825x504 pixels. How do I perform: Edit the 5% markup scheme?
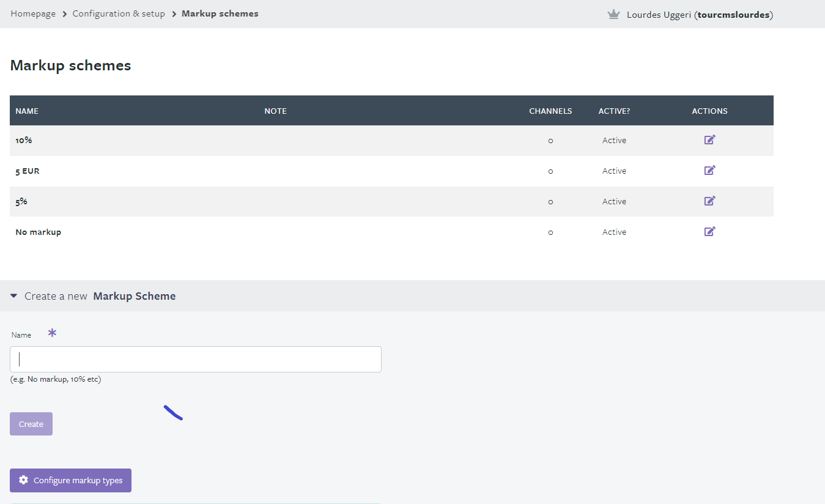(x=709, y=201)
